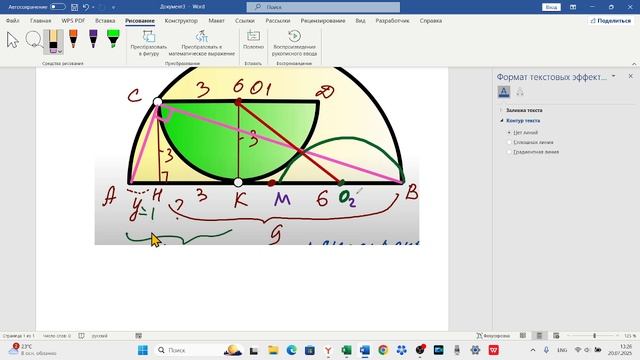Open the Файл tab
The width and height of the screenshot is (640, 360).
(x=13, y=20)
